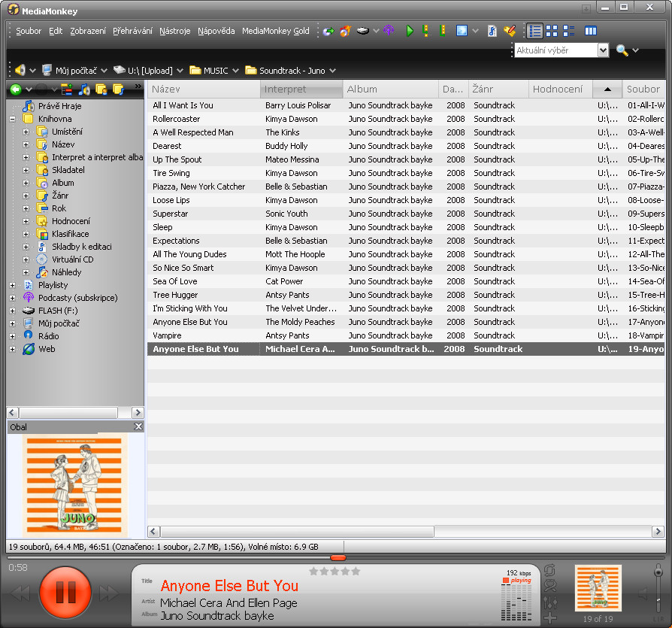Sort tracks by Název column header

(x=204, y=89)
